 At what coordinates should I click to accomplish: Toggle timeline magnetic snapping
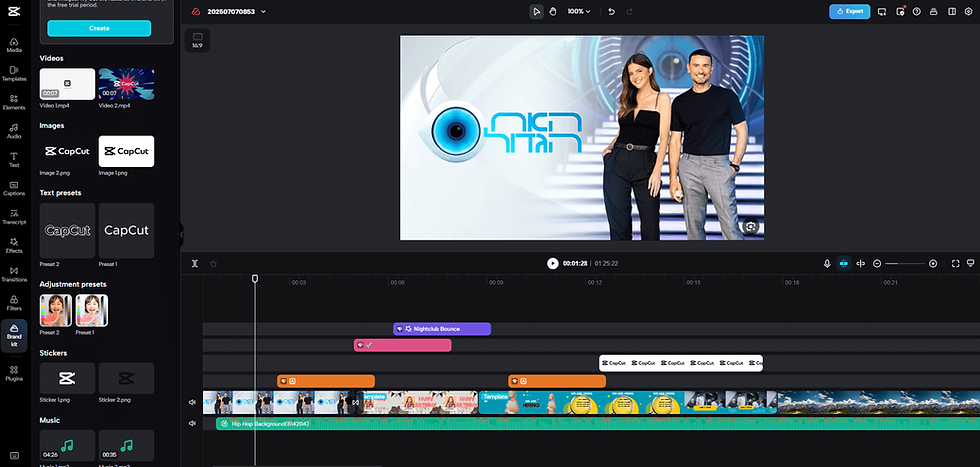click(x=844, y=264)
